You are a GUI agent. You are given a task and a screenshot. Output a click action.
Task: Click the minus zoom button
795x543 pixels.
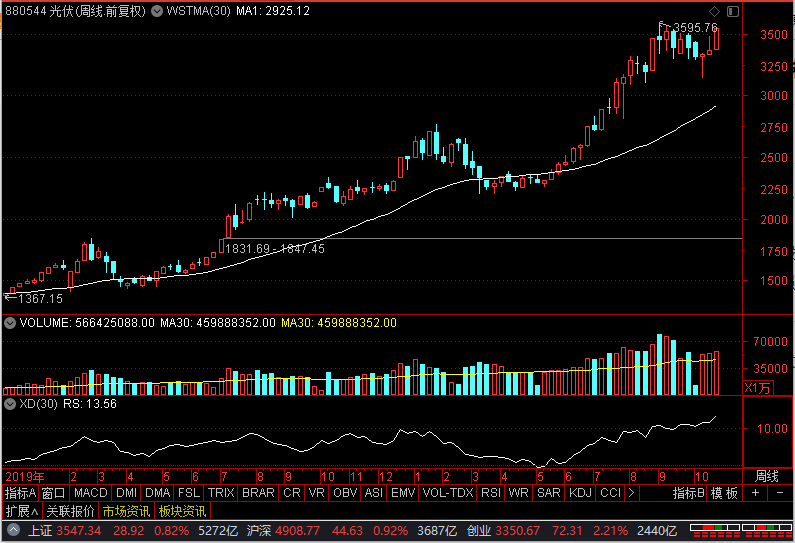779,493
